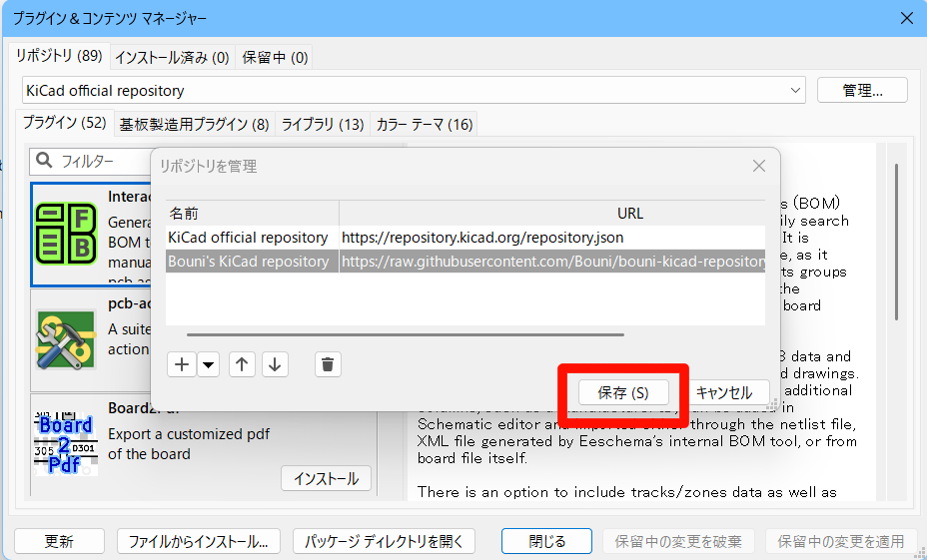Click パッケージ ディレクトリを開く button

pos(384,541)
